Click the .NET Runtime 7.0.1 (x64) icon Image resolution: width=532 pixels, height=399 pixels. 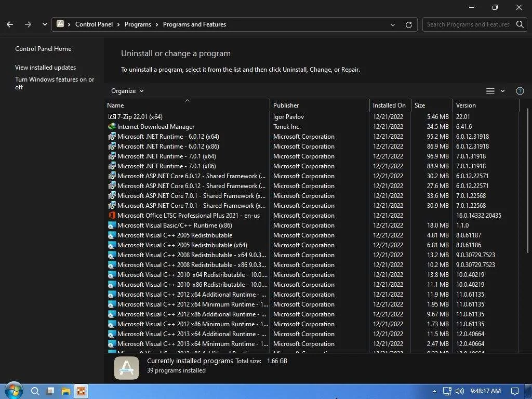coord(112,156)
